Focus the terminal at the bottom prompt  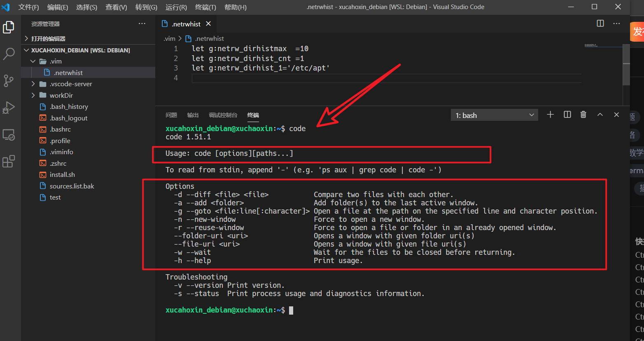point(291,310)
